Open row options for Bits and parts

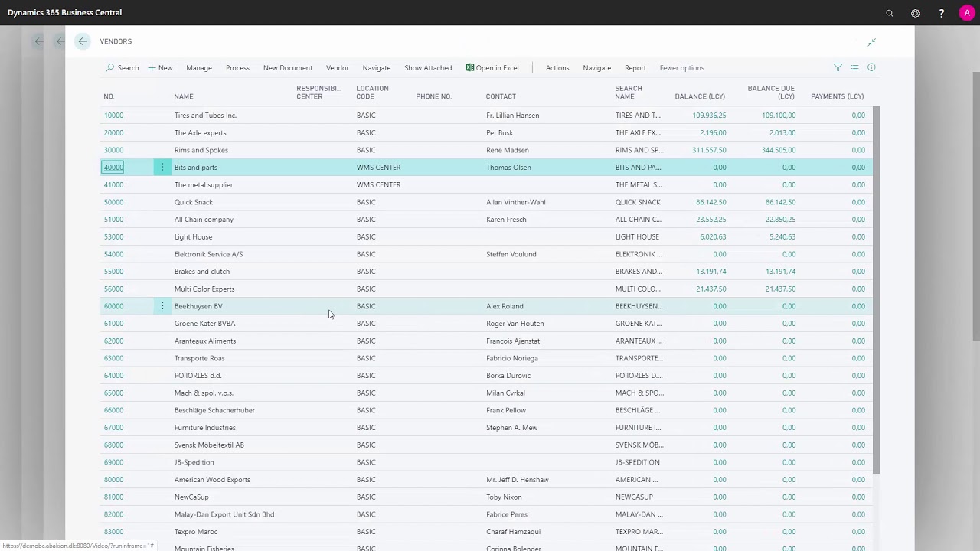pyautogui.click(x=162, y=168)
